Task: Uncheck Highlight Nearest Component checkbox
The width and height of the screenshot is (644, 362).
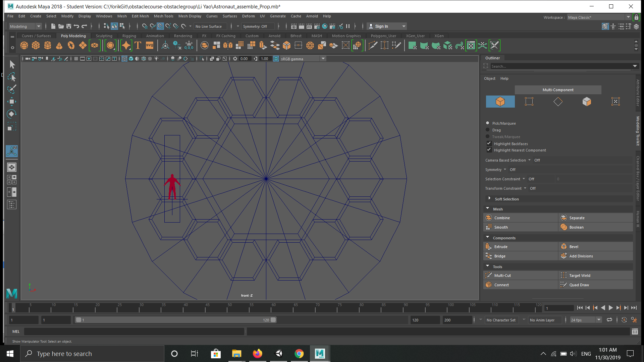Action: pyautogui.click(x=489, y=150)
